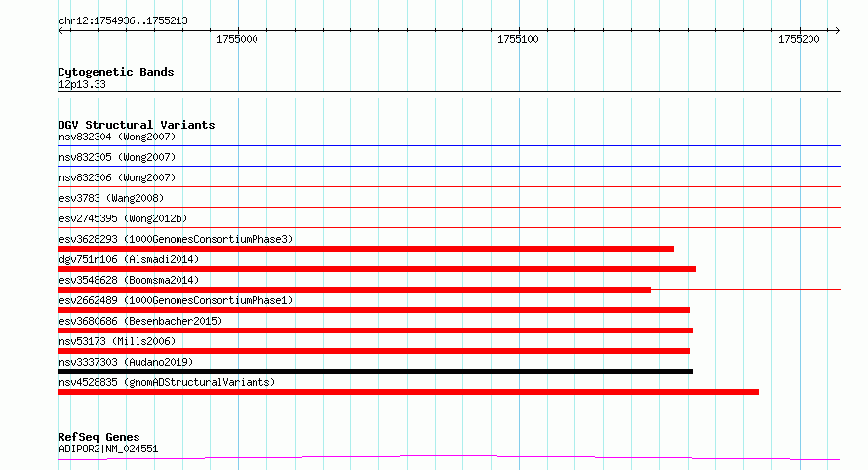868x470 pixels.
Task: Open variant esv3680686 (Besenbacher2015)
Action: (140, 321)
